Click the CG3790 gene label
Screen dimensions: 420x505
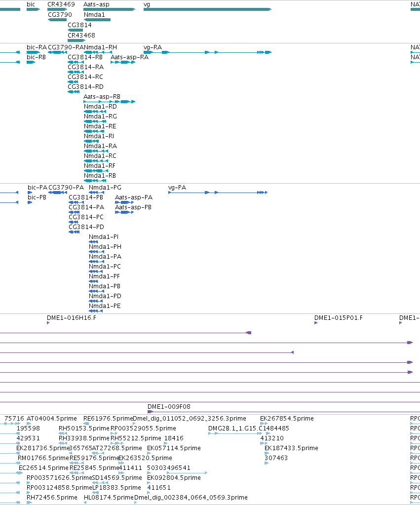coord(60,15)
